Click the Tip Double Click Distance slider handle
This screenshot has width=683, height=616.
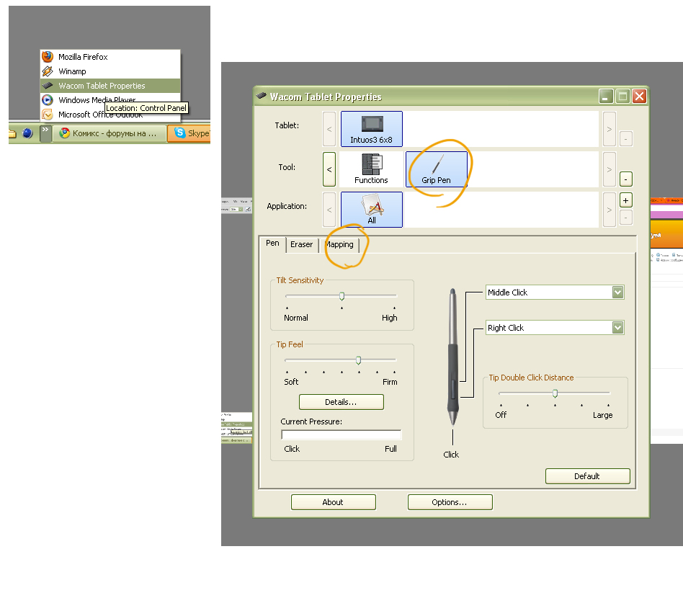[x=555, y=394]
